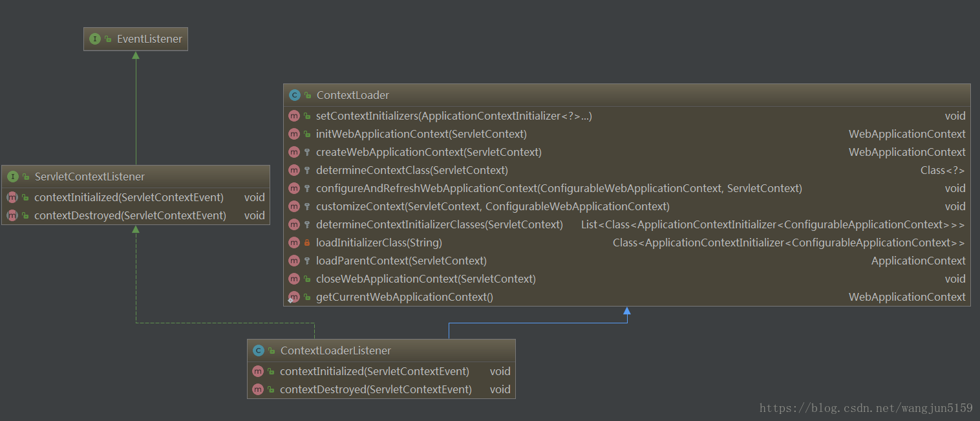
Task: Click method icon next to determineContextInitializerClasses
Action: click(294, 224)
